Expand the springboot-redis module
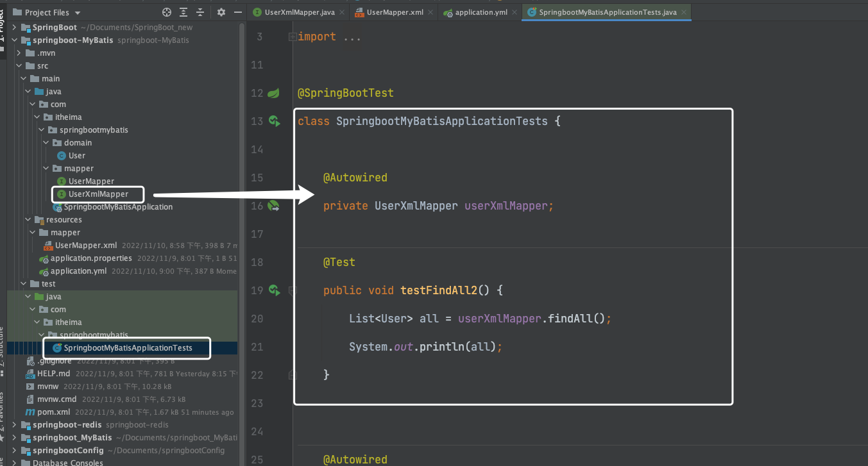 (15, 425)
